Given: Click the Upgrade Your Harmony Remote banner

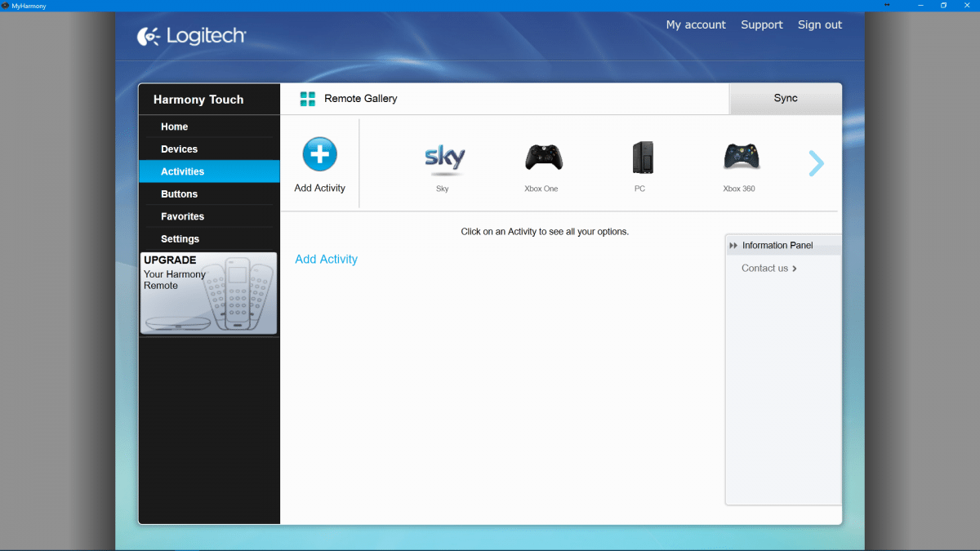Looking at the screenshot, I should click(x=209, y=293).
